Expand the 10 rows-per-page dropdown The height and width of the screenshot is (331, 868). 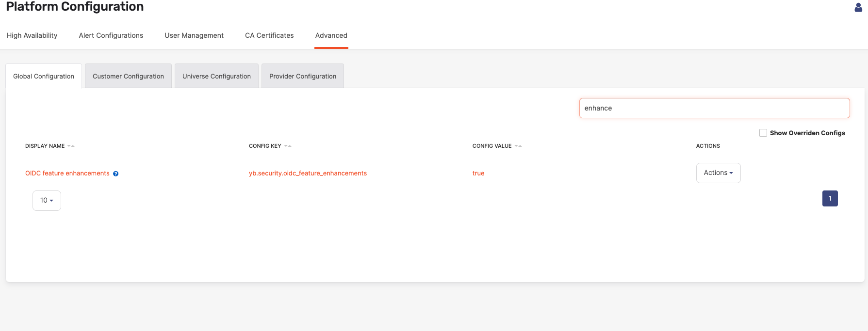[47, 201]
